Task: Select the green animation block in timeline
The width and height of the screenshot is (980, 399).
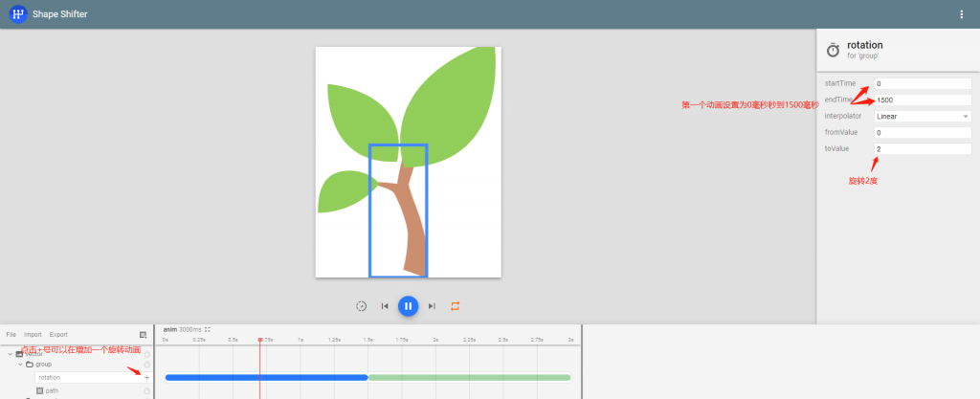Action: [469, 377]
